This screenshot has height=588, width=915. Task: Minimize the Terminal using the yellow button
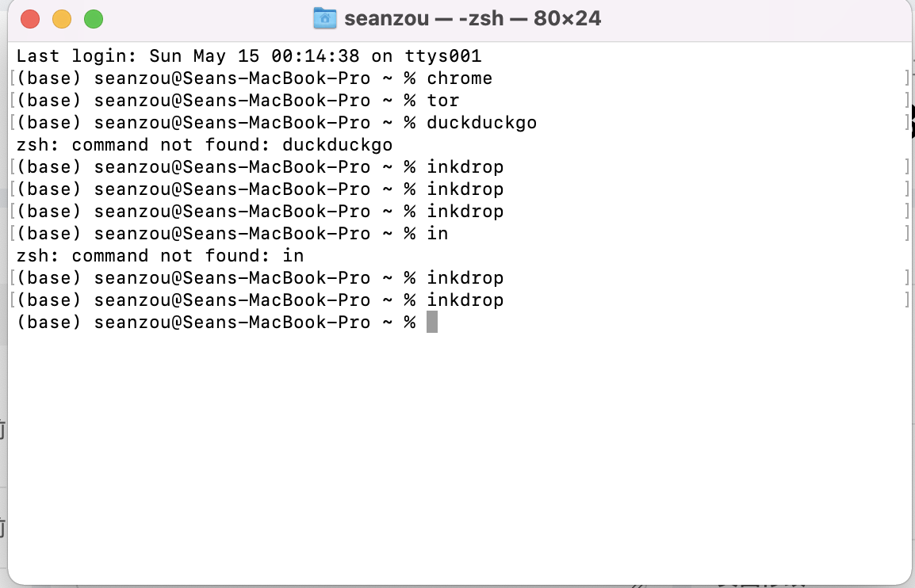[x=62, y=19]
